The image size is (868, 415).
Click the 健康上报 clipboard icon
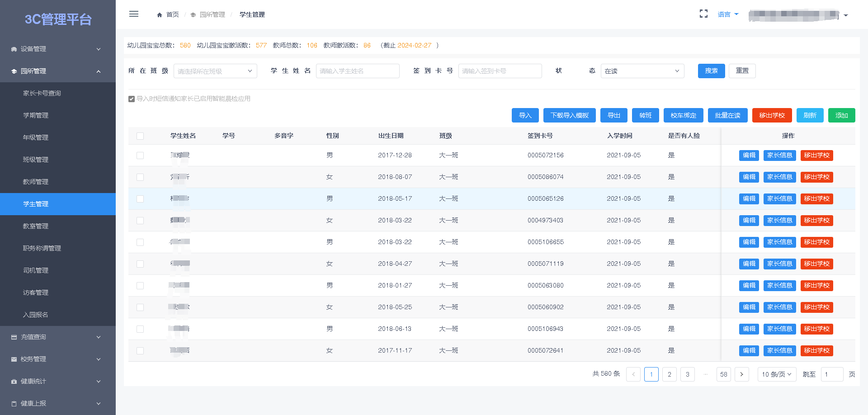tap(14, 403)
